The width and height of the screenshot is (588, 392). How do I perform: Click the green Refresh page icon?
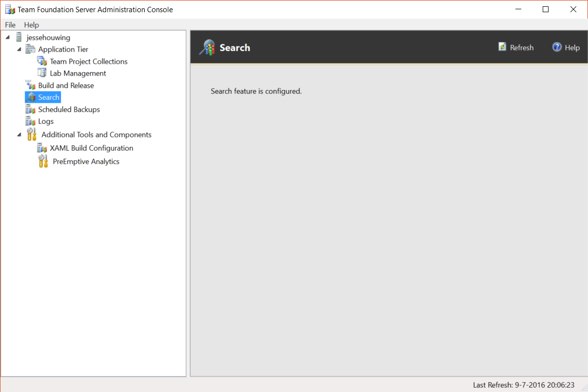pyautogui.click(x=502, y=47)
